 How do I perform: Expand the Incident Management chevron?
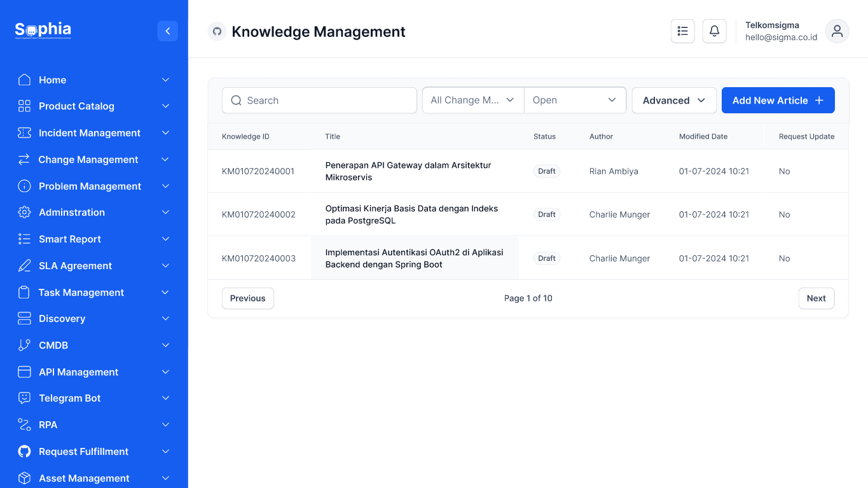(x=165, y=133)
